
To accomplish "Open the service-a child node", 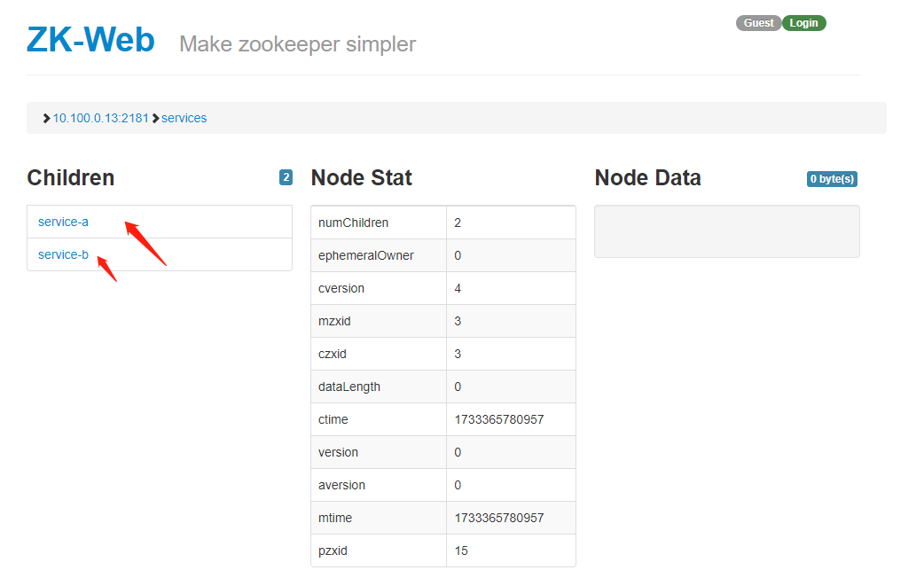I will pyautogui.click(x=63, y=222).
